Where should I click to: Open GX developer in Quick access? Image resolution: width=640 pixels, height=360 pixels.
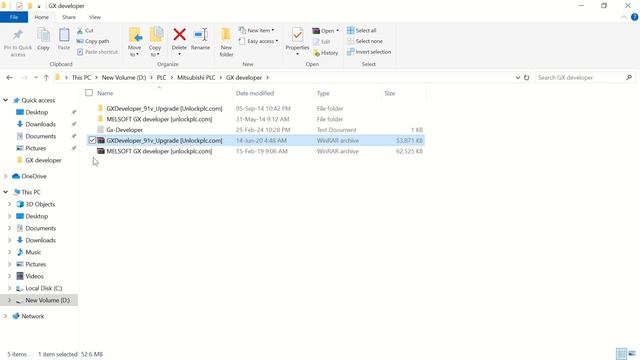[43, 160]
